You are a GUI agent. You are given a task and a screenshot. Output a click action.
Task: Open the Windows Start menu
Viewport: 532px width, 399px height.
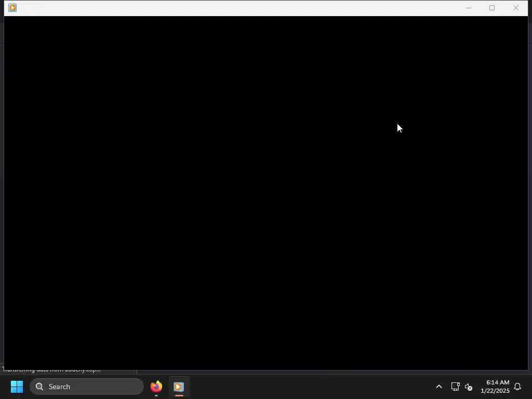(17, 387)
